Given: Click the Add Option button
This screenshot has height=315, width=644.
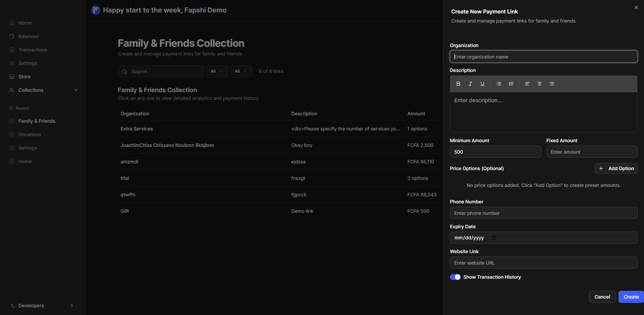Looking at the screenshot, I should (616, 168).
